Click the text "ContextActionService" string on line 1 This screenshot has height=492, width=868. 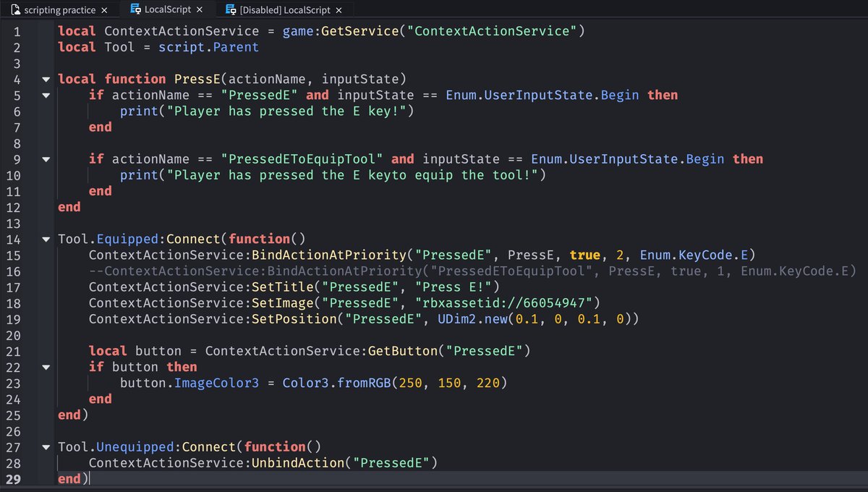492,31
